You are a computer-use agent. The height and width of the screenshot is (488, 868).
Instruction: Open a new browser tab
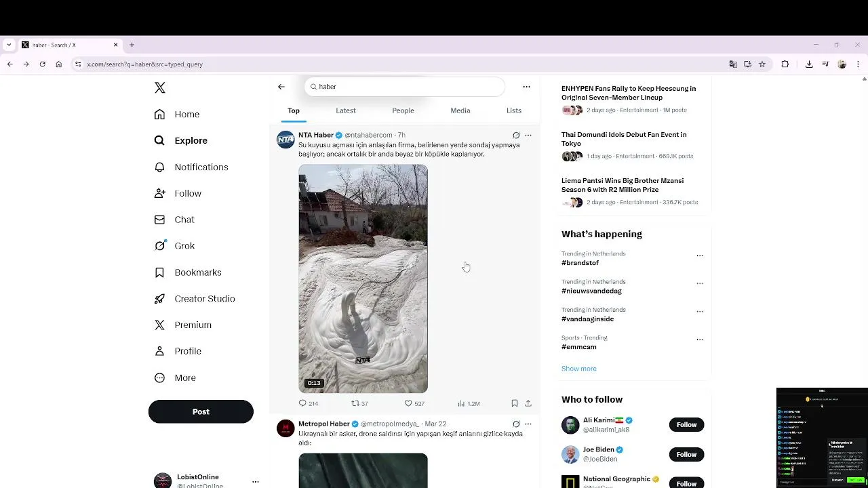click(x=132, y=45)
